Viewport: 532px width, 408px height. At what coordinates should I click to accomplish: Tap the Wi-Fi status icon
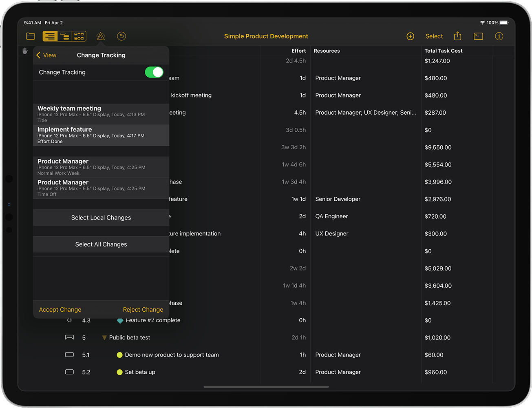[x=483, y=23]
